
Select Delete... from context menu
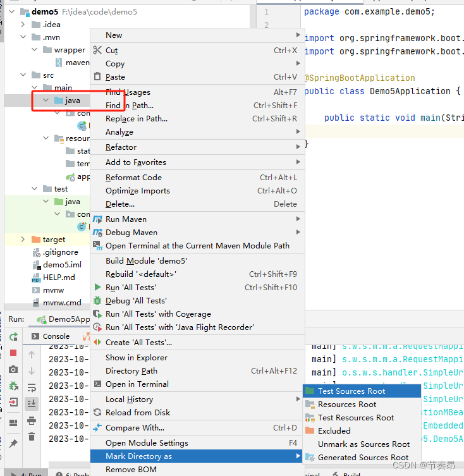point(197,204)
